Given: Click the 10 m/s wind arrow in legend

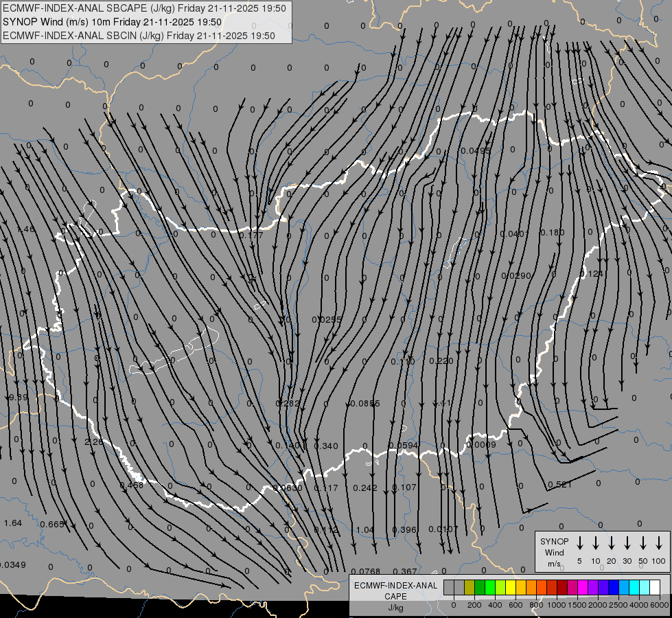Looking at the screenshot, I should coord(596,542).
